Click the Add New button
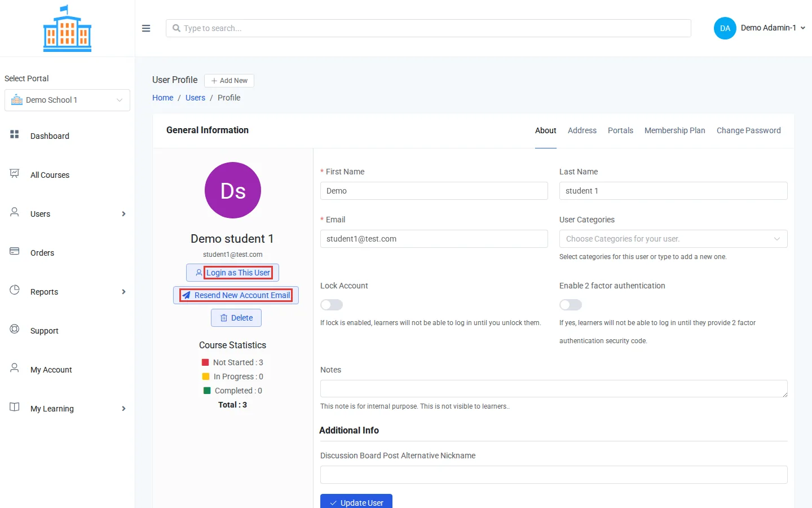812x508 pixels. pyautogui.click(x=229, y=81)
